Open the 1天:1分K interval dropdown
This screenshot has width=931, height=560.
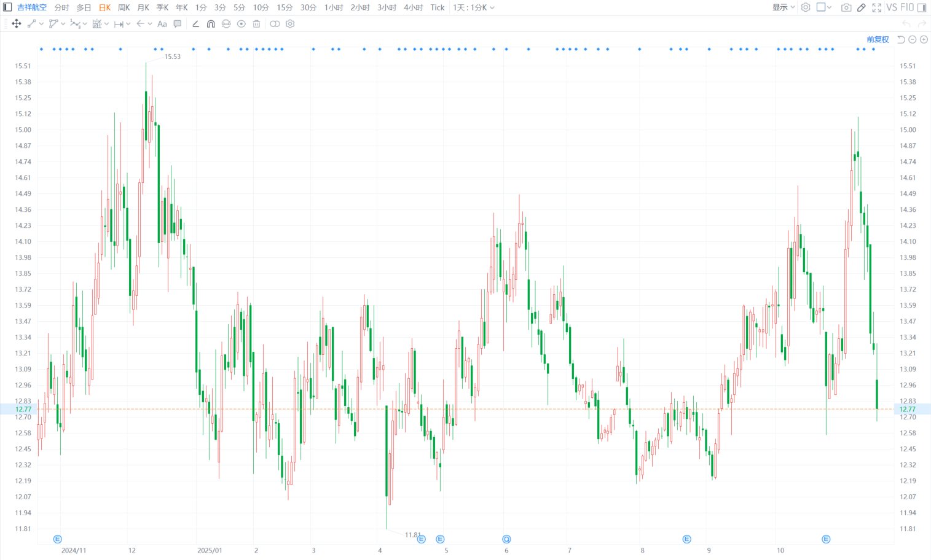coord(473,7)
